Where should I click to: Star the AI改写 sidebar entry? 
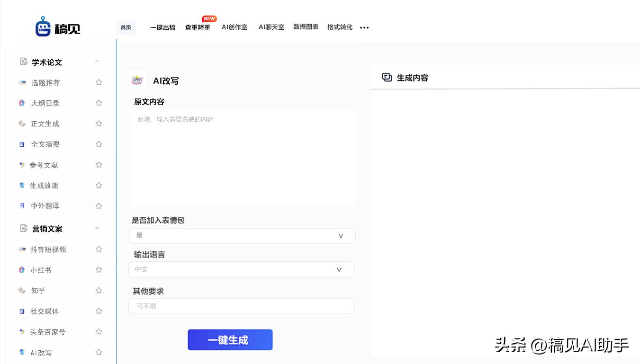point(99,352)
